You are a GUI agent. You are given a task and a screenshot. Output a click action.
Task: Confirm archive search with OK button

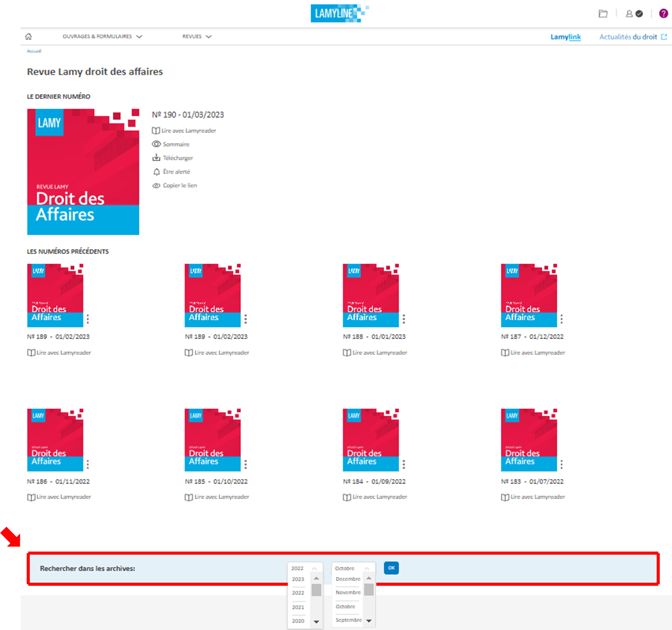(391, 568)
